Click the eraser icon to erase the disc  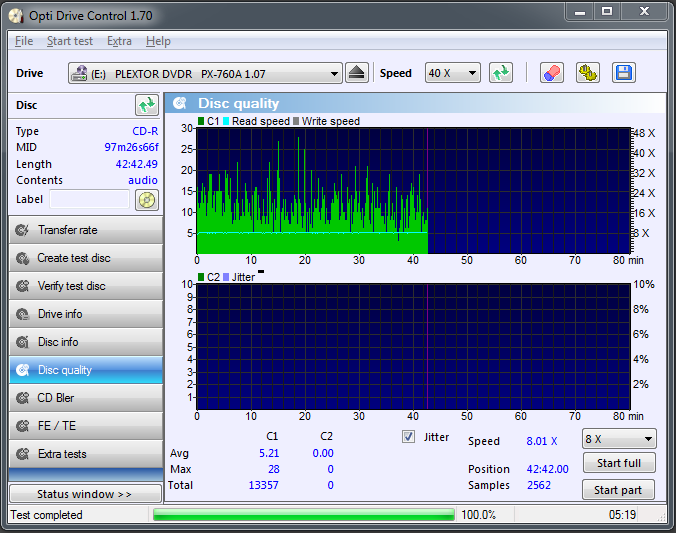552,72
